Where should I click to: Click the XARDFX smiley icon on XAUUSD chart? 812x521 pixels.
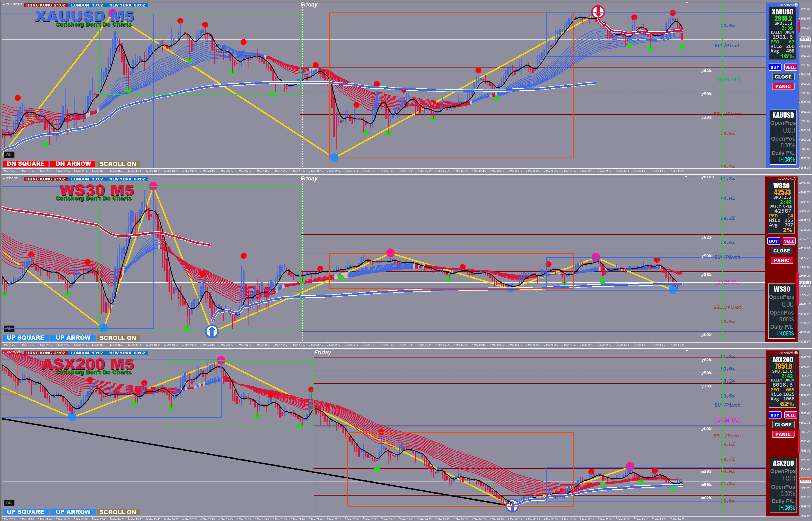coord(796,5)
